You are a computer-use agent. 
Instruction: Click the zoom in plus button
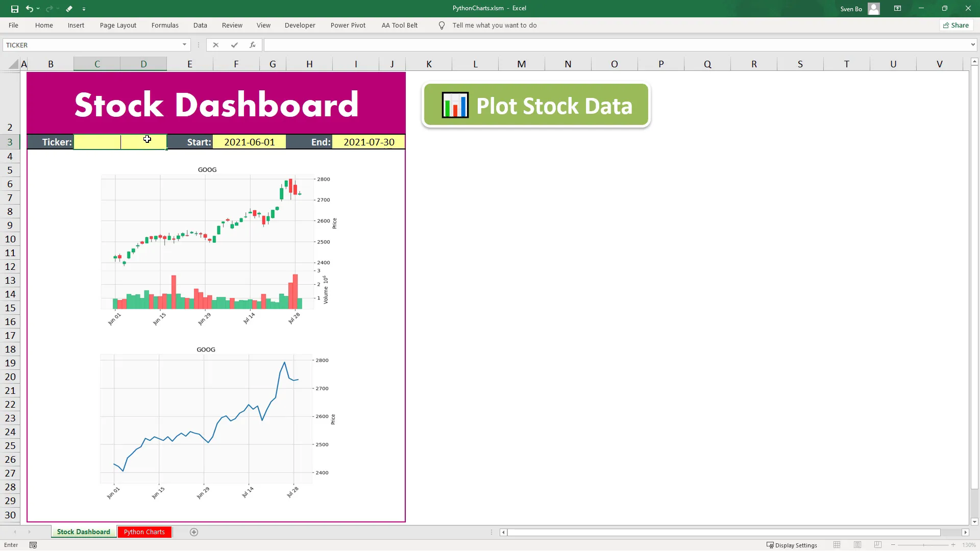[953, 545]
